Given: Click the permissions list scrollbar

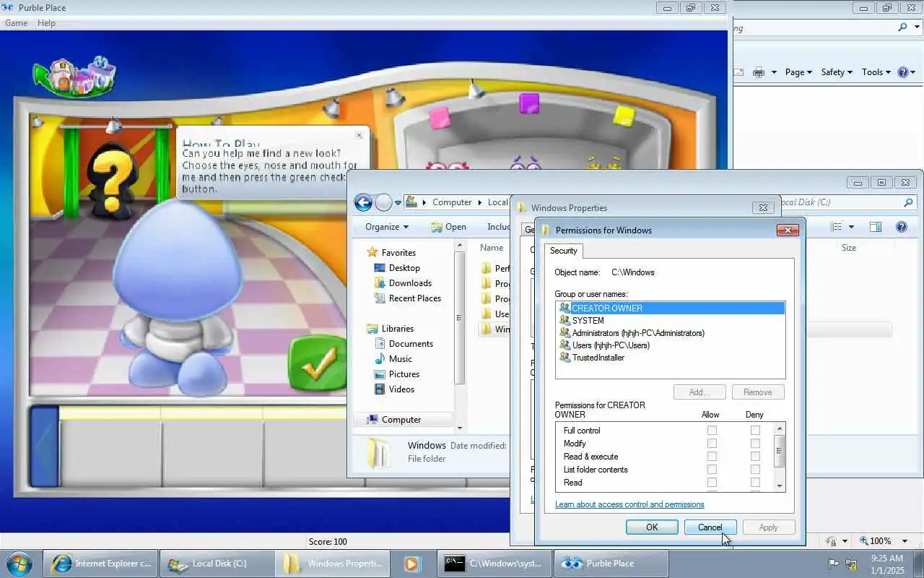Looking at the screenshot, I should (x=779, y=457).
